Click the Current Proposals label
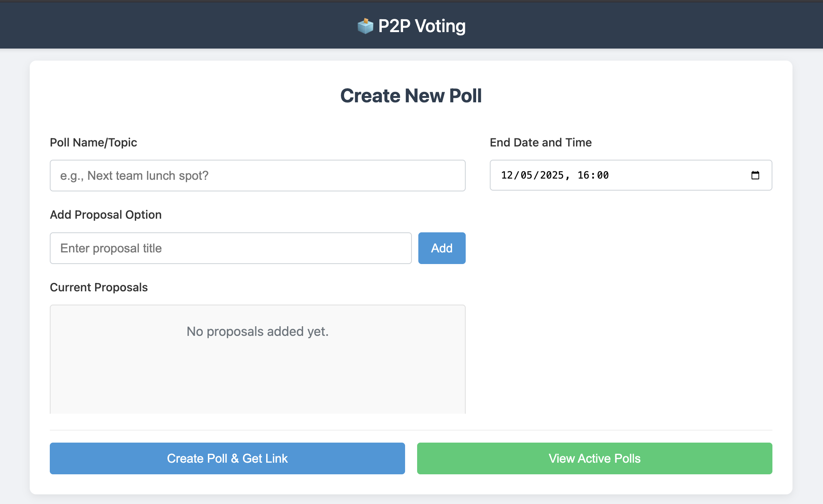 tap(99, 287)
